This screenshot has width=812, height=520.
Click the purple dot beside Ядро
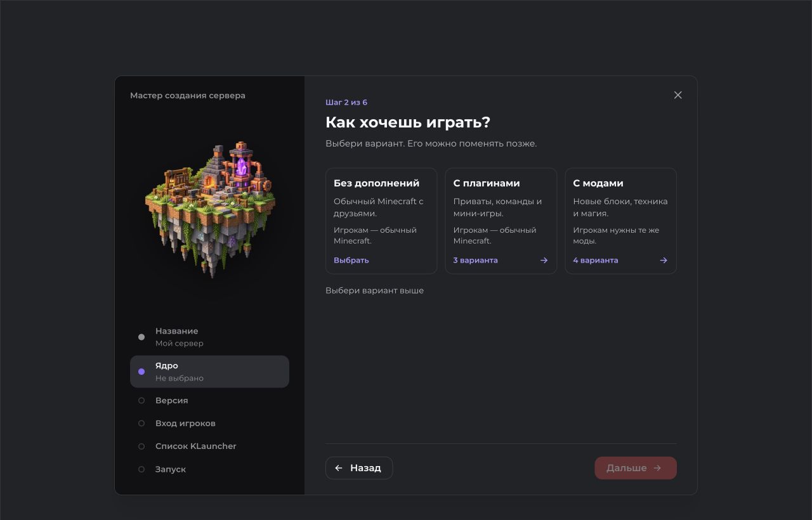141,372
